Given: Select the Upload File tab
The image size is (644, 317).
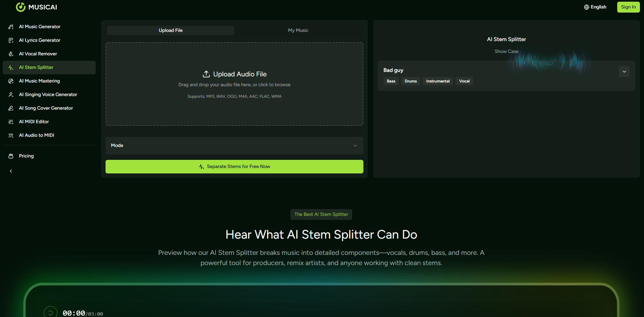Looking at the screenshot, I should [x=170, y=31].
